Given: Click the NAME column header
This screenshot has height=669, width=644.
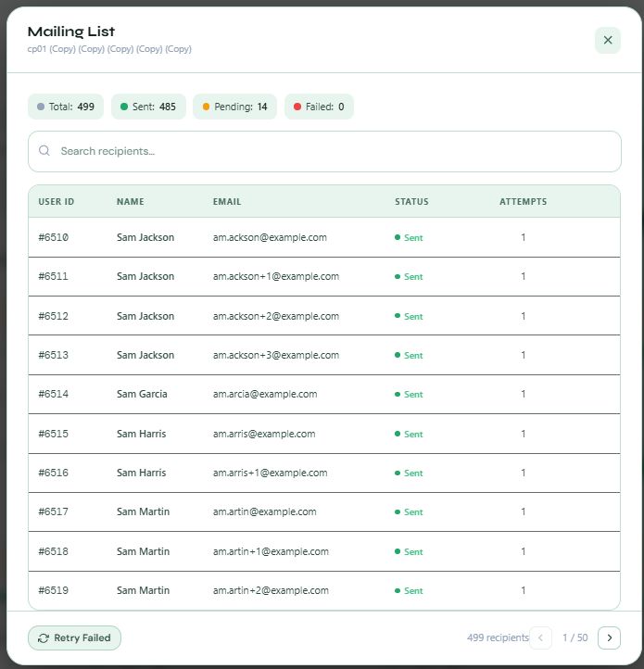Looking at the screenshot, I should [x=131, y=201].
